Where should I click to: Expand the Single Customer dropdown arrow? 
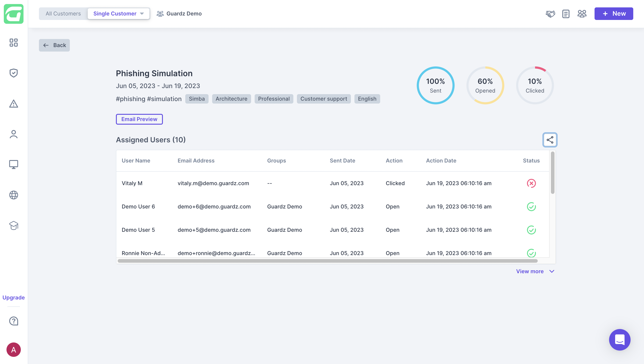pos(142,14)
